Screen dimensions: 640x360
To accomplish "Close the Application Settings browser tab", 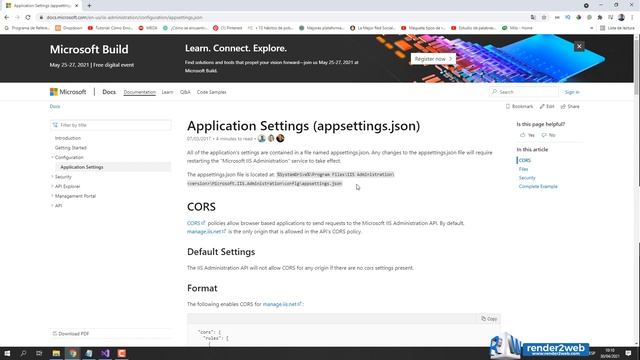I will click(x=76, y=6).
